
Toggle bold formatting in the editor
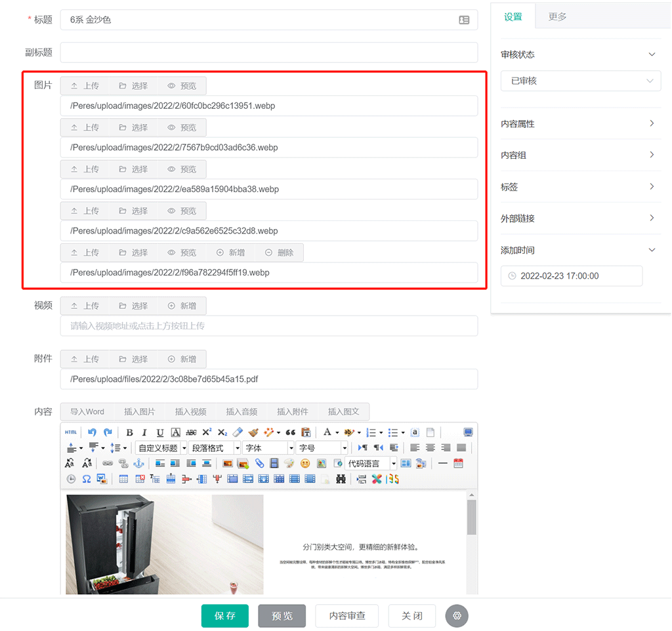(x=129, y=432)
